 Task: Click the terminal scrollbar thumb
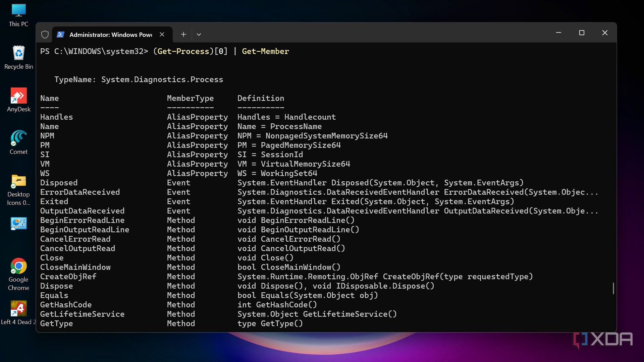pos(613,288)
